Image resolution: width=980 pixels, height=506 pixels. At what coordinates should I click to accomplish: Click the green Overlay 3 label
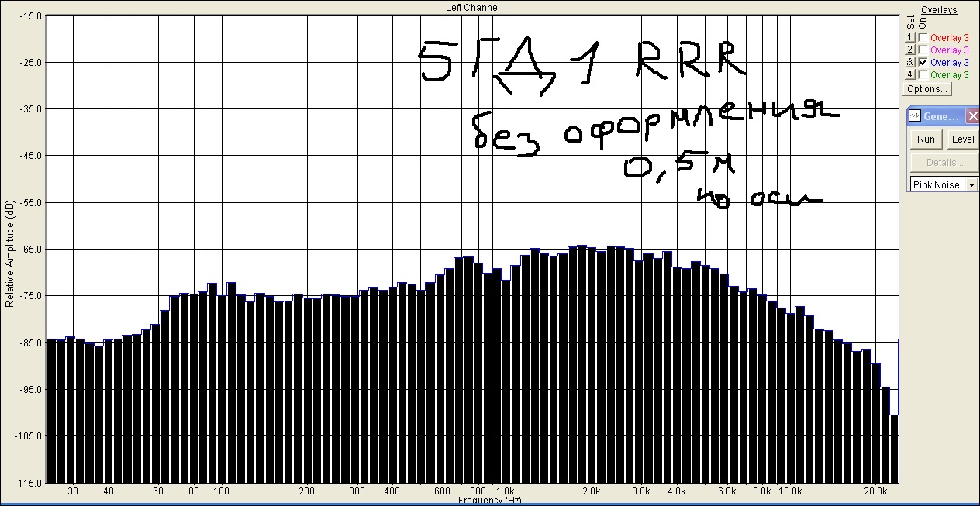click(x=950, y=75)
